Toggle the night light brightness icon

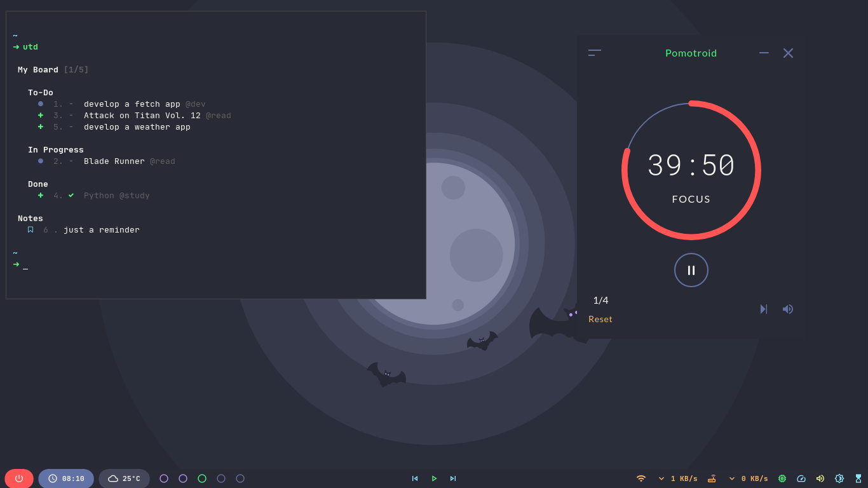pos(839,478)
